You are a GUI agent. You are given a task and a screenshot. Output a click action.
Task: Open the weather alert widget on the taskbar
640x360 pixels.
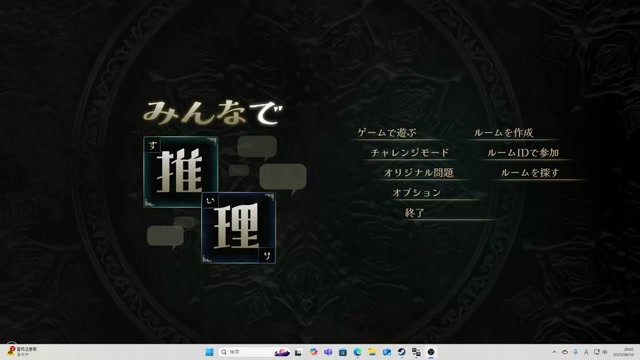22,352
